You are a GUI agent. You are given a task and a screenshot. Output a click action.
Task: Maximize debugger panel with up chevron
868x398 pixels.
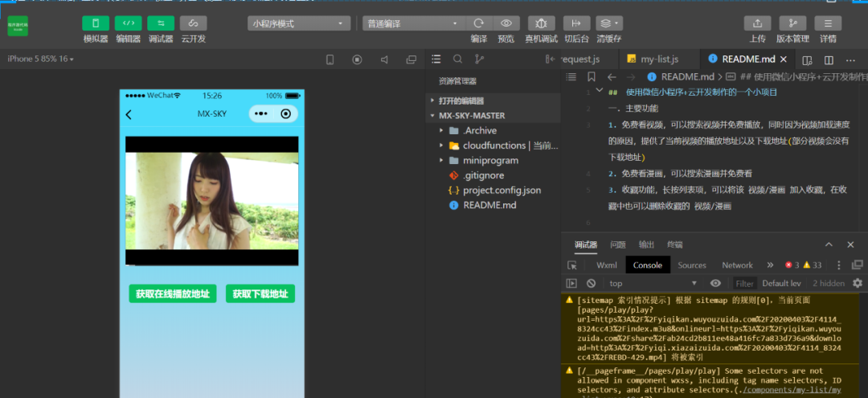pos(829,244)
